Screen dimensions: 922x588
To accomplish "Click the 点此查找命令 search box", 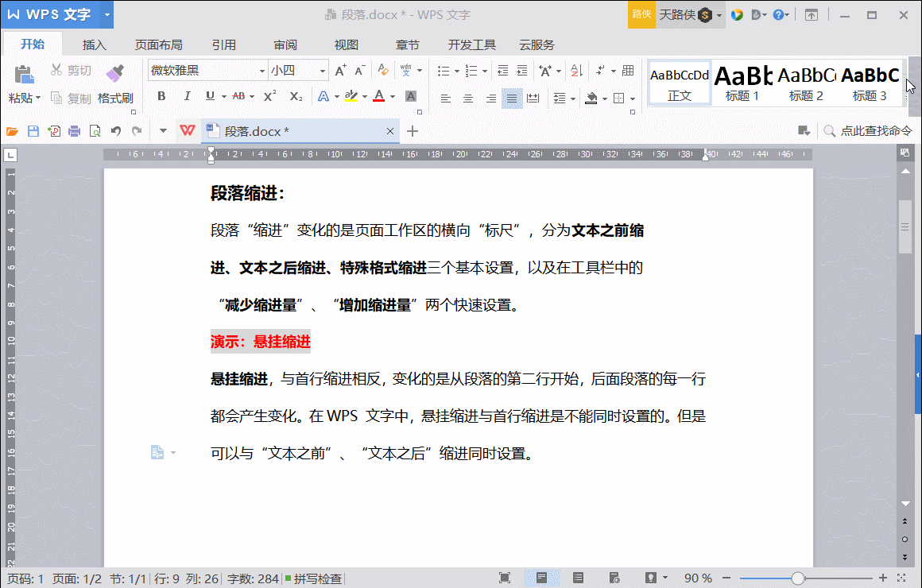I will [x=869, y=131].
